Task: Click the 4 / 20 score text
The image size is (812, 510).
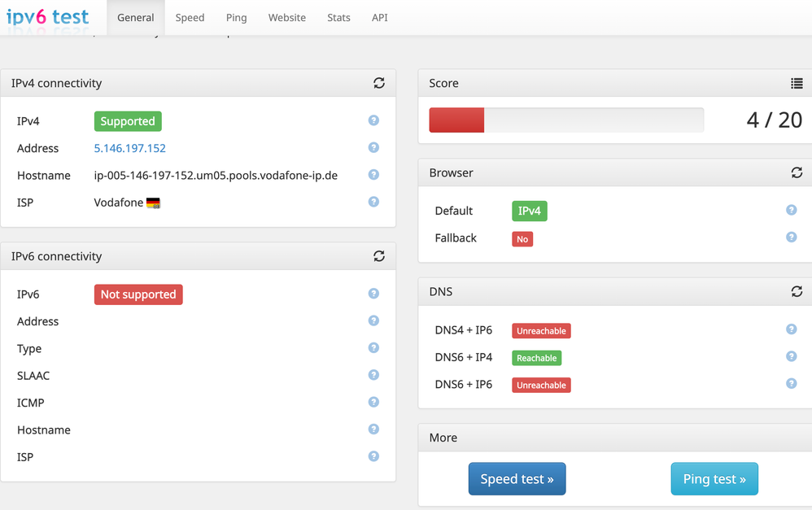Action: [x=775, y=120]
